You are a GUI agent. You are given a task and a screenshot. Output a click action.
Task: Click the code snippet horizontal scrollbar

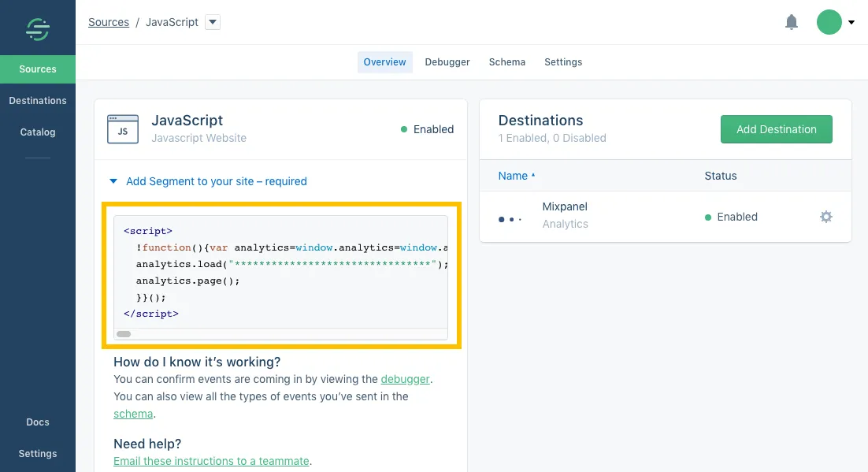point(124,334)
